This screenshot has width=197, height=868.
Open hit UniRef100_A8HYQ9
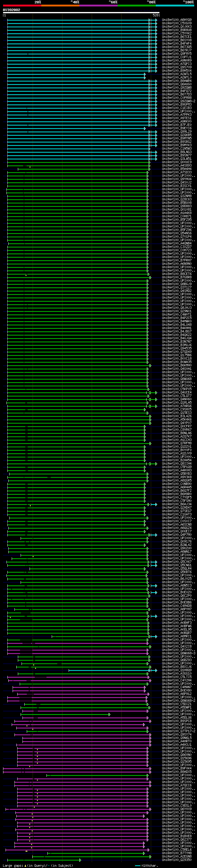177,20
